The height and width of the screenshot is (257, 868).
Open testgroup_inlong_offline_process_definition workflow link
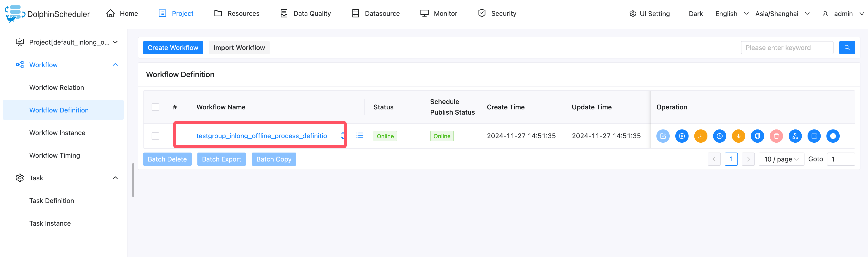click(261, 136)
